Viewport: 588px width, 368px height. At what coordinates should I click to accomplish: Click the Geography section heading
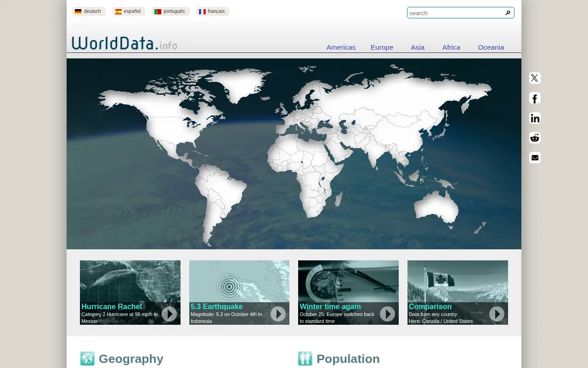coord(131,359)
